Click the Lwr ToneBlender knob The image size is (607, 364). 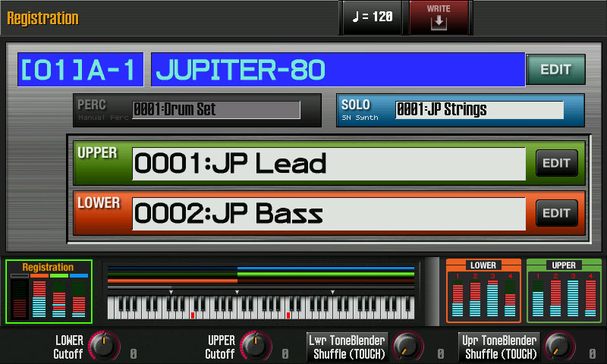point(407,347)
